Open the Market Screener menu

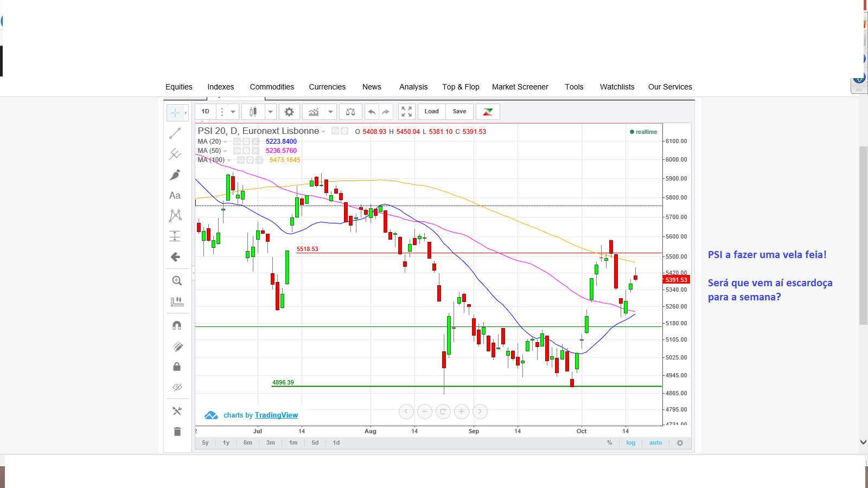[520, 87]
